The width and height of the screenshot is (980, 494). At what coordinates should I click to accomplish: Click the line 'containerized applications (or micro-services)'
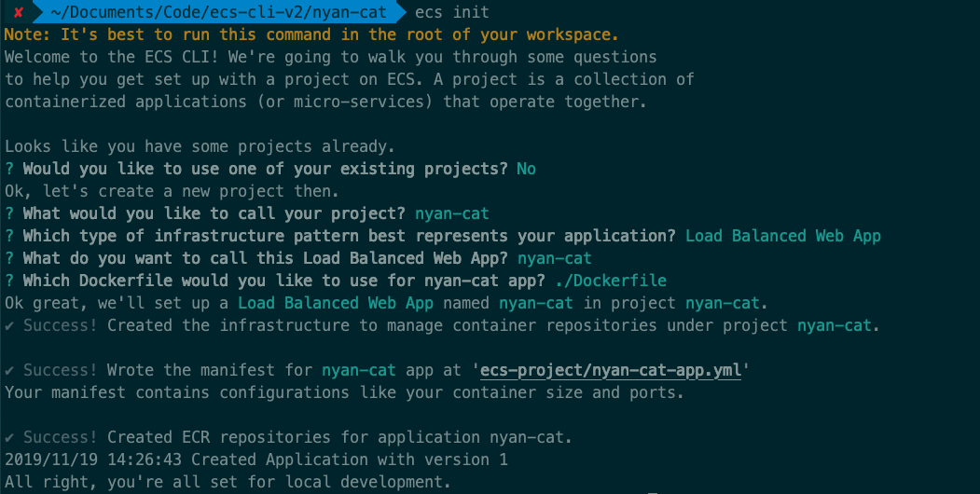click(325, 102)
